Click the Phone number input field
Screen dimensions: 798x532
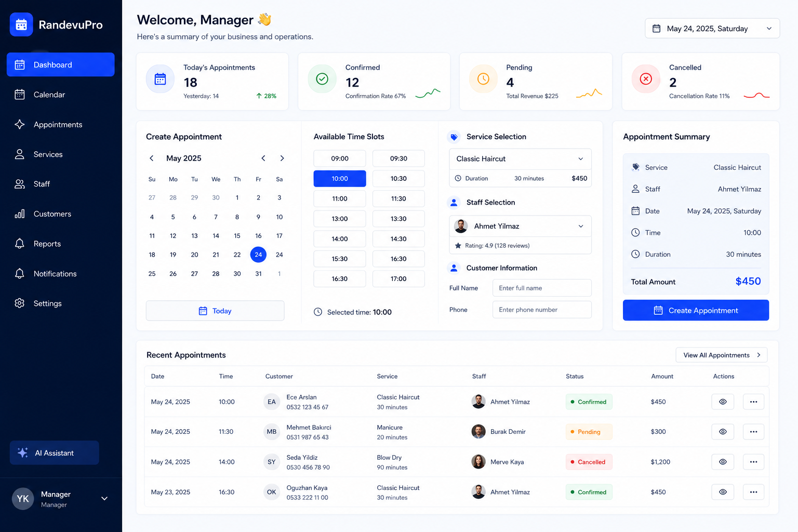[542, 310]
